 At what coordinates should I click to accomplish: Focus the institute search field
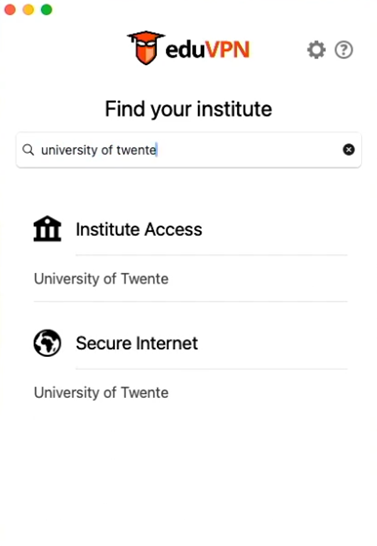[188, 150]
